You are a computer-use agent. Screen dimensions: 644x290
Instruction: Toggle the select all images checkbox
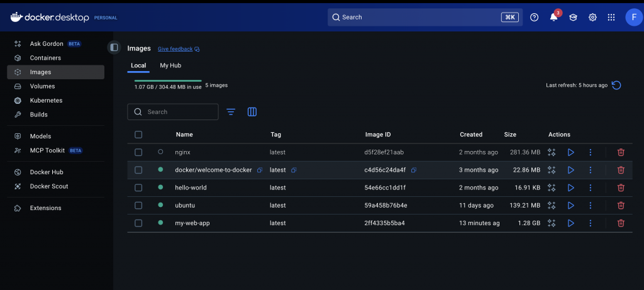point(138,135)
